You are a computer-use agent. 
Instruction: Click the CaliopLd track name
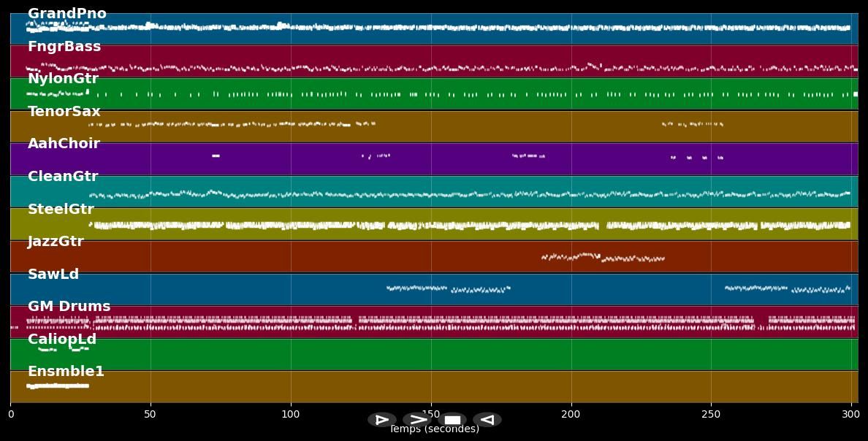62,340
